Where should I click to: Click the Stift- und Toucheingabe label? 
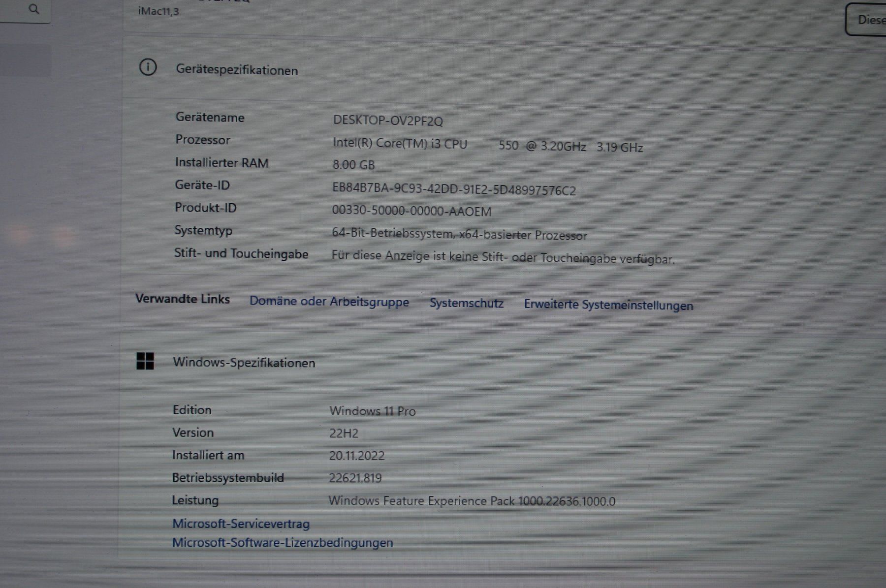(241, 253)
